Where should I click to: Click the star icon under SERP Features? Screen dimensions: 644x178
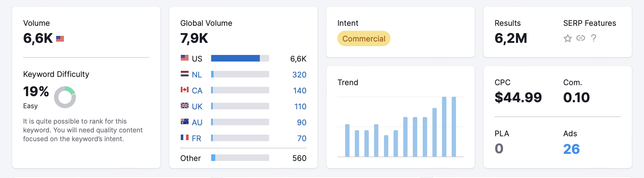(x=567, y=38)
